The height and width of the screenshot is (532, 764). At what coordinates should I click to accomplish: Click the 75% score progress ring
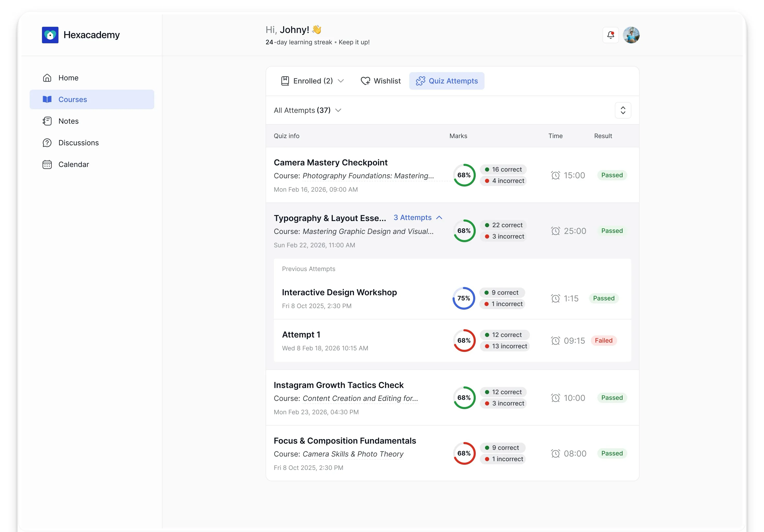(x=463, y=298)
